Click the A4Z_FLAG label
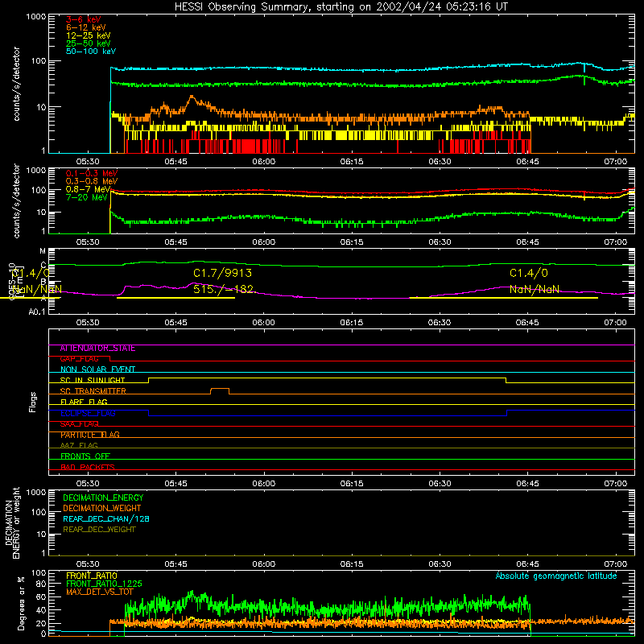644x644 pixels. coord(79,445)
